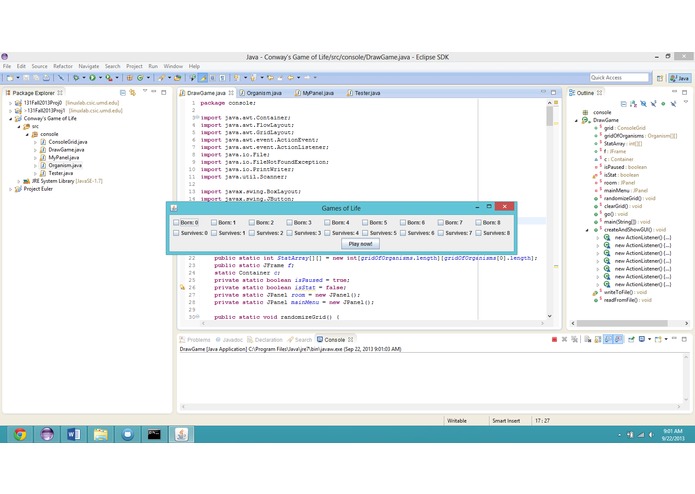Switch to the Problems tab
Image resolution: width=695 pixels, height=494 pixels.
pyautogui.click(x=195, y=340)
